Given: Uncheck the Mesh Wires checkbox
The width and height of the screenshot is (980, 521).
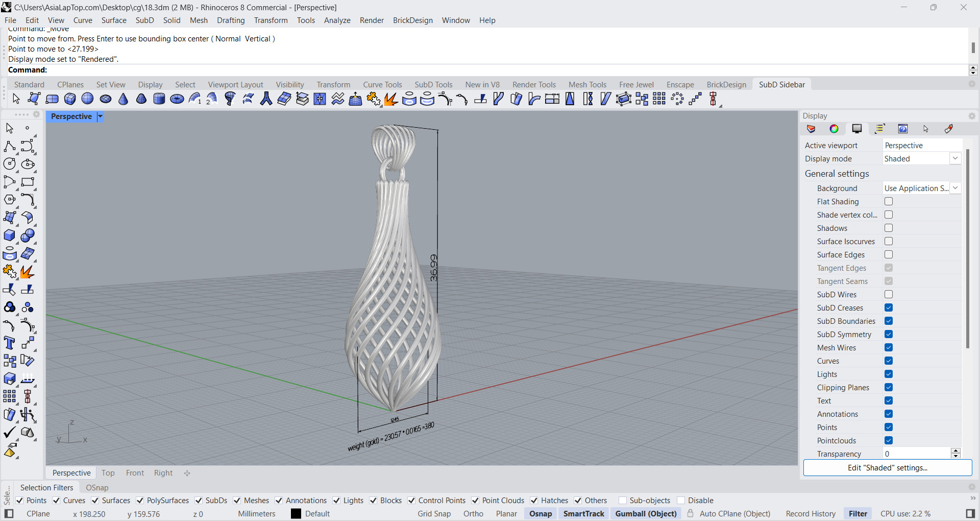Looking at the screenshot, I should (x=889, y=347).
